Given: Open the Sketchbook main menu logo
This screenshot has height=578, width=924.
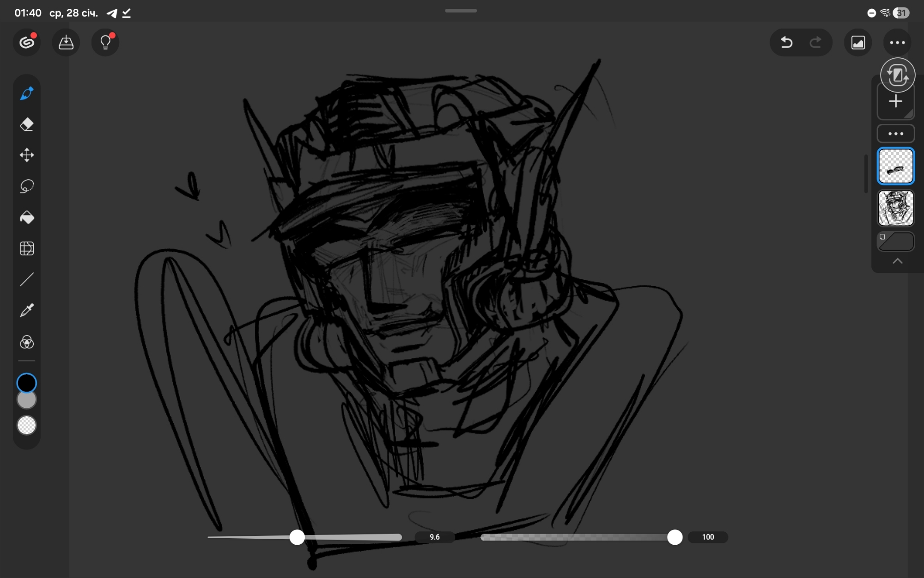Looking at the screenshot, I should click(x=27, y=43).
